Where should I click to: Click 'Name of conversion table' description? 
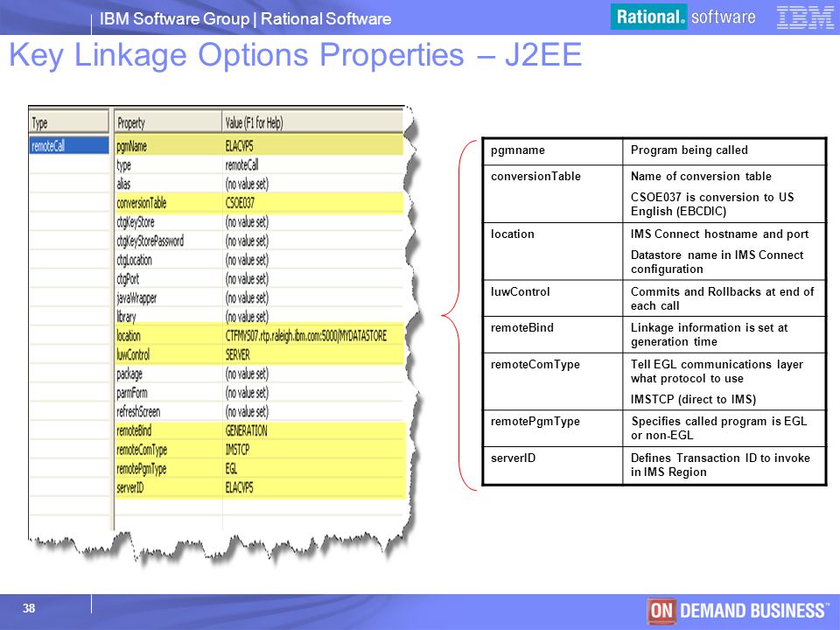(x=701, y=176)
